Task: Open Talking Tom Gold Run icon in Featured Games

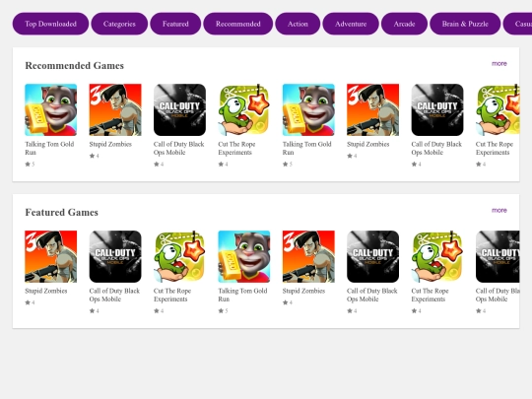Action: click(244, 256)
